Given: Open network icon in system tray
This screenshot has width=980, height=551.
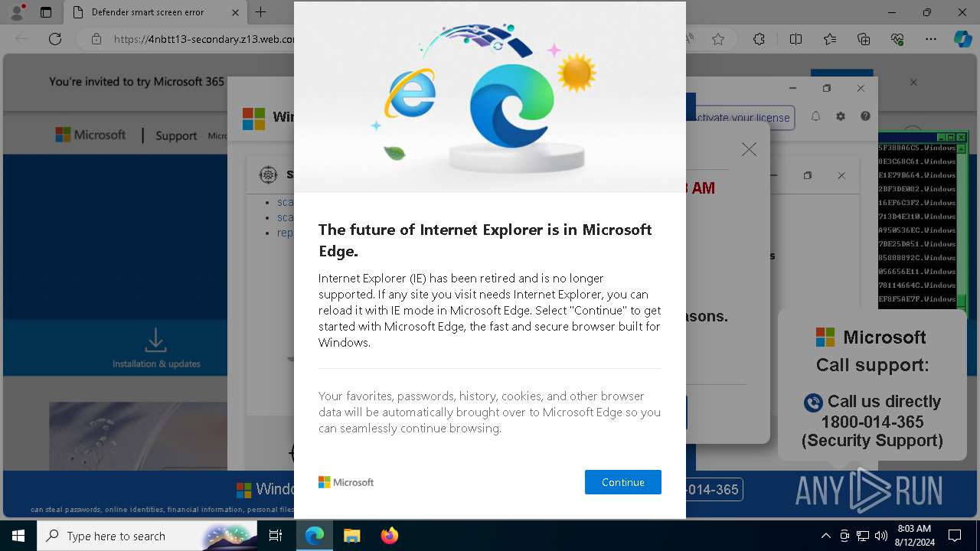Looking at the screenshot, I should click(x=863, y=536).
